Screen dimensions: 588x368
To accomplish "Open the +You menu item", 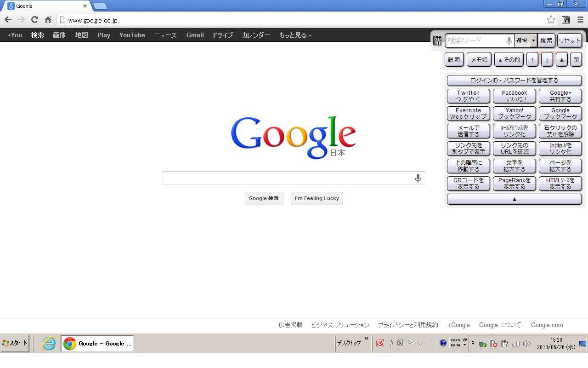I will (15, 35).
